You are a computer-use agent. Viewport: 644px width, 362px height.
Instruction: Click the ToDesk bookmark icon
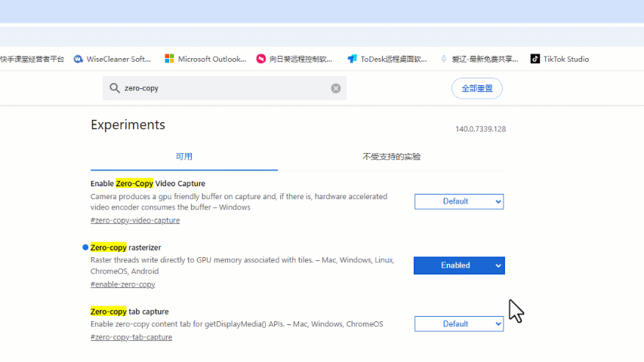(x=352, y=59)
